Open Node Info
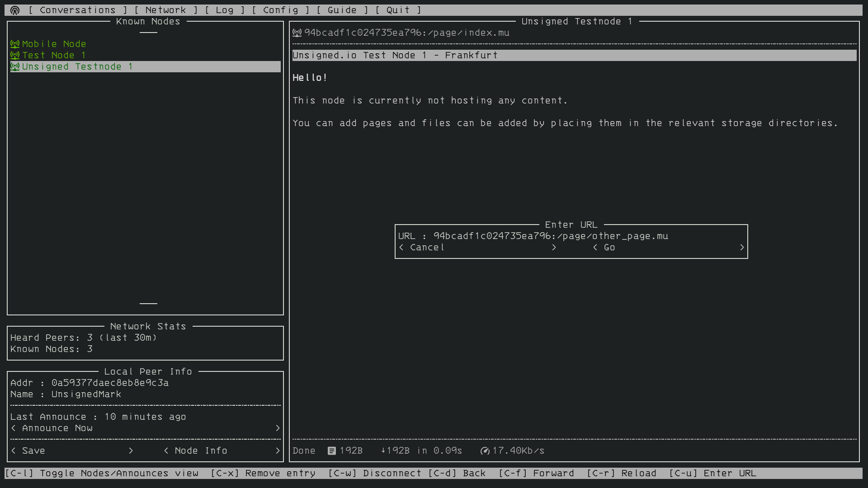This screenshot has height=488, width=868. point(222,450)
